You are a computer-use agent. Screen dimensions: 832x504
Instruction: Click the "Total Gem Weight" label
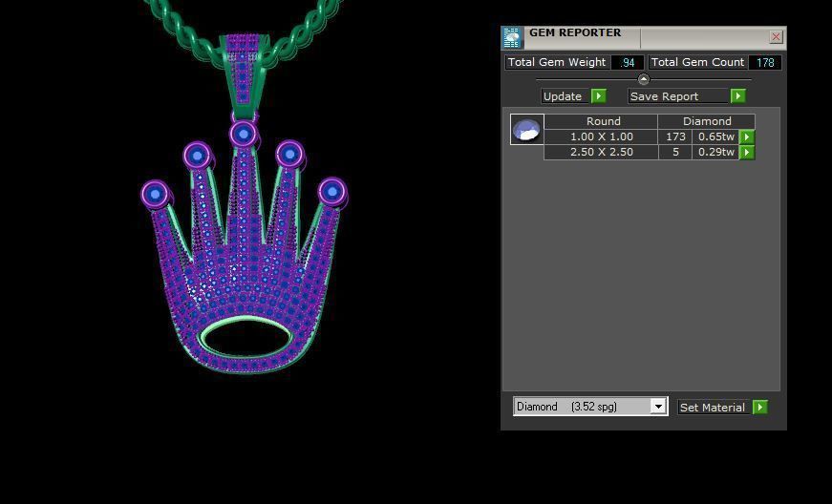(557, 63)
